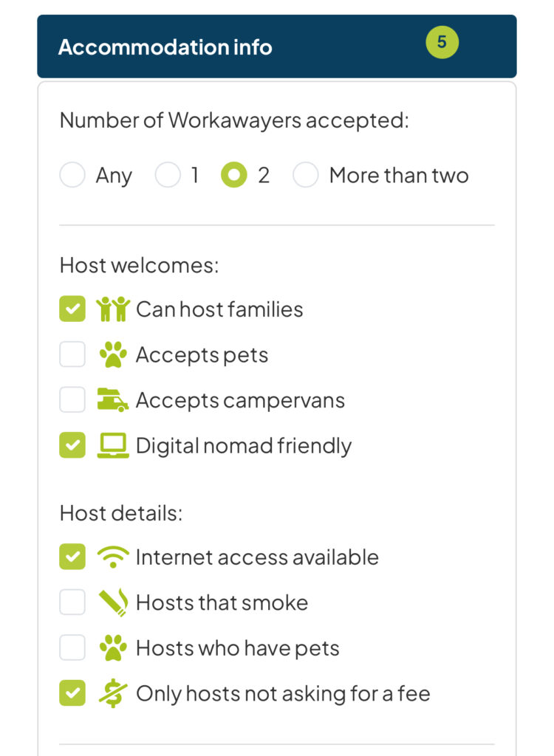Click the wifi icon for Internet access
554x756 pixels.
click(113, 557)
